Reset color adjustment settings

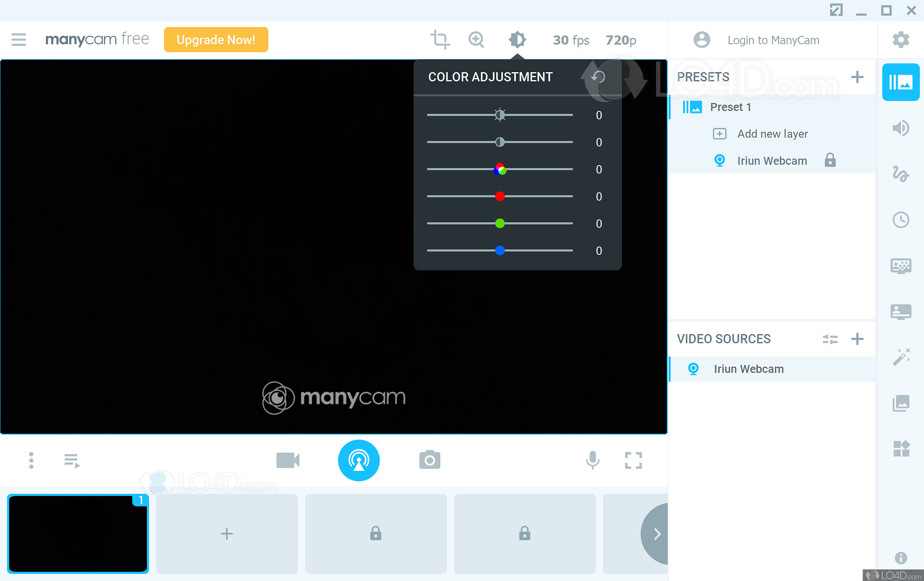pos(598,77)
